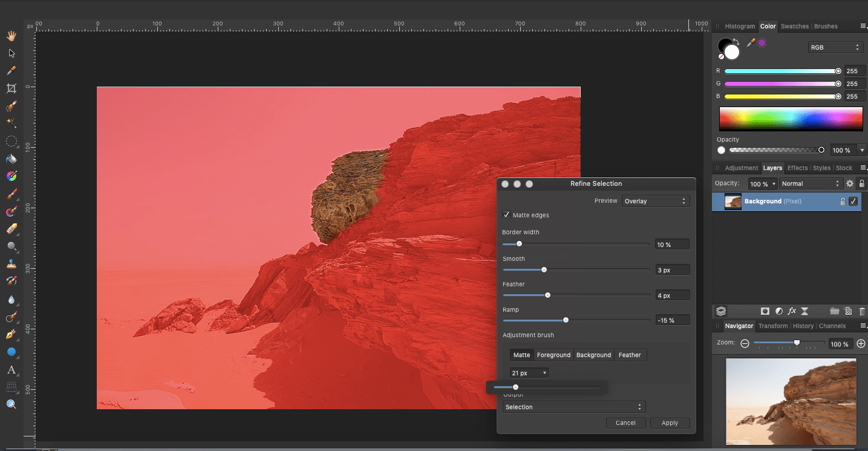Select the Artistic Text tool

11,370
